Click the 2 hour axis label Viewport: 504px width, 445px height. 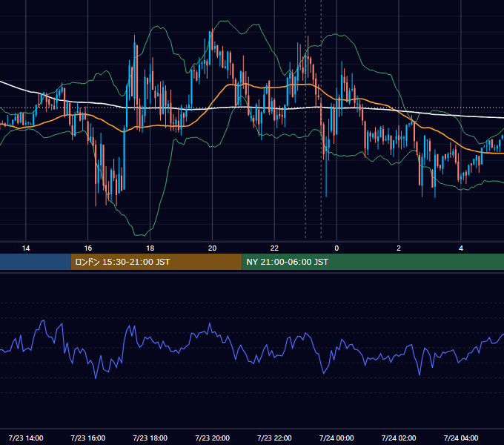point(399,248)
